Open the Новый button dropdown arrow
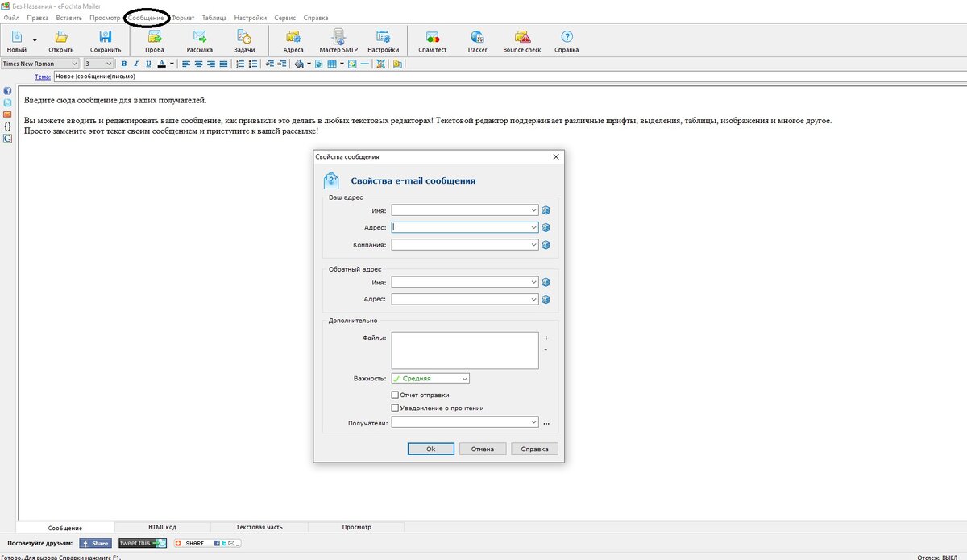 pos(35,39)
